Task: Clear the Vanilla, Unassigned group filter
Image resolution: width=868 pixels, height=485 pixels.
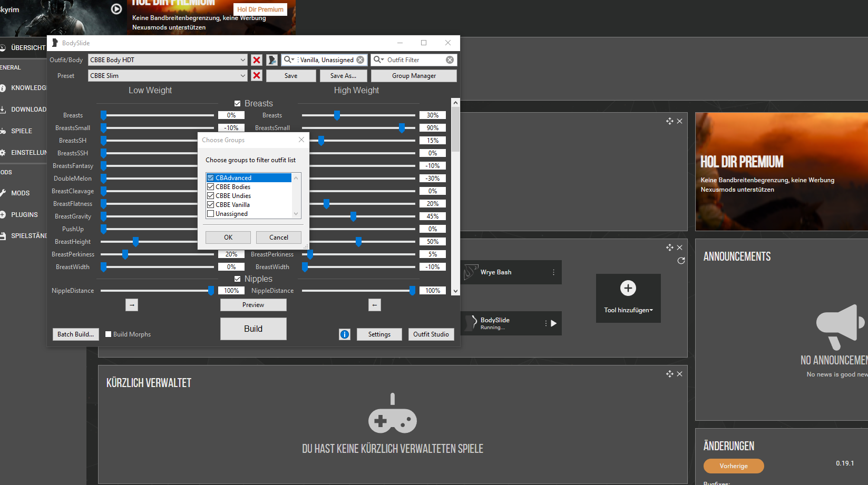Action: [360, 60]
